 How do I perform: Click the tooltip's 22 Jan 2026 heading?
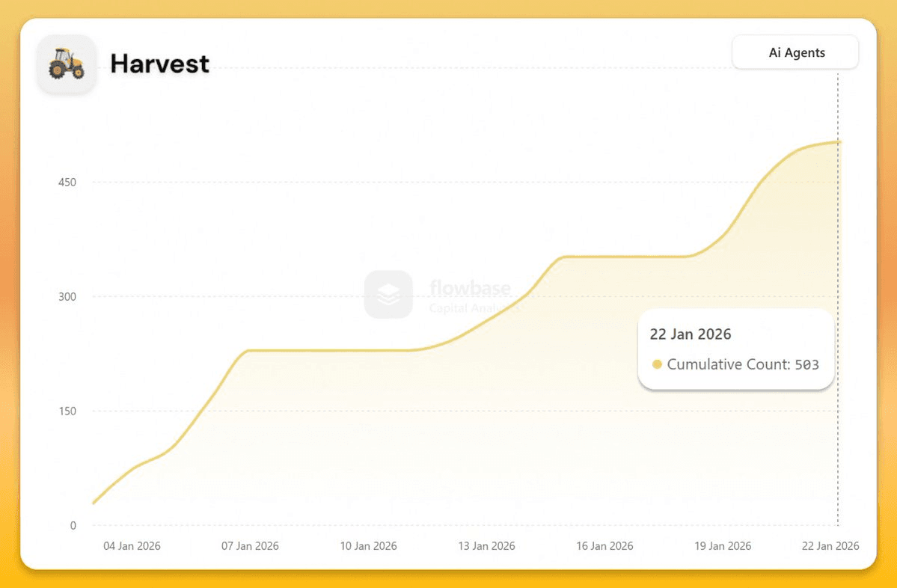pyautogui.click(x=690, y=334)
